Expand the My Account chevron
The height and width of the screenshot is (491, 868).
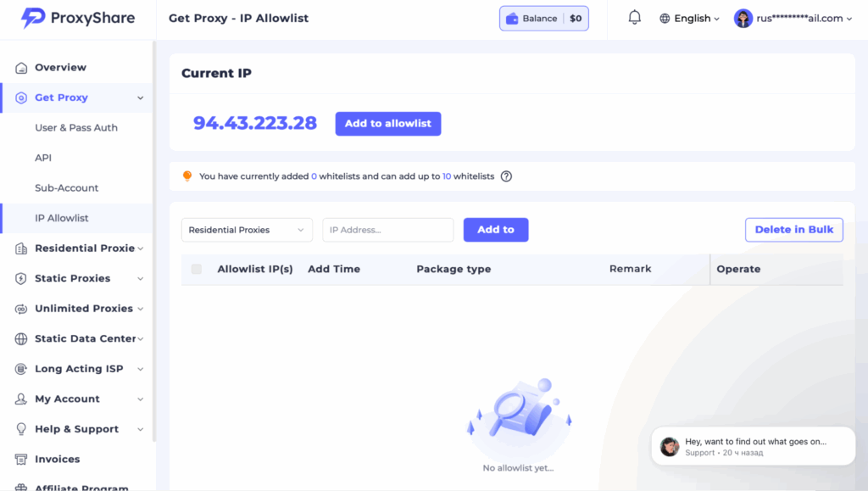coord(141,399)
